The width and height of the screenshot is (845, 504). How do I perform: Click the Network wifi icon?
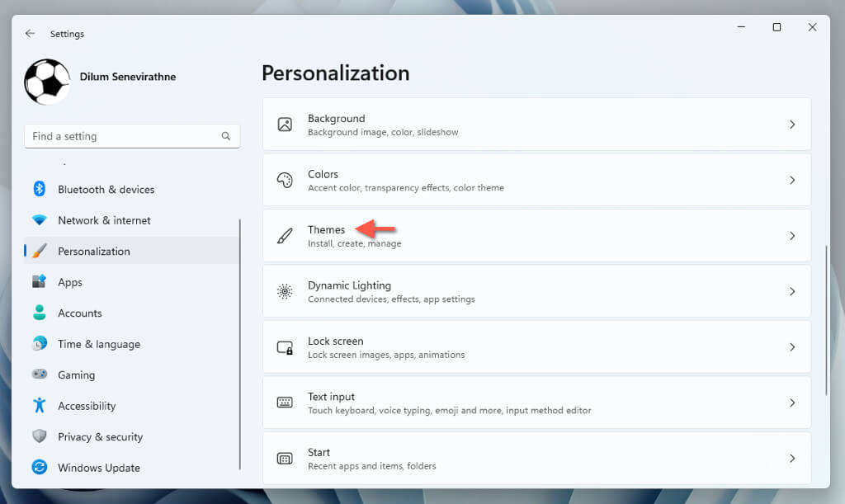[40, 220]
